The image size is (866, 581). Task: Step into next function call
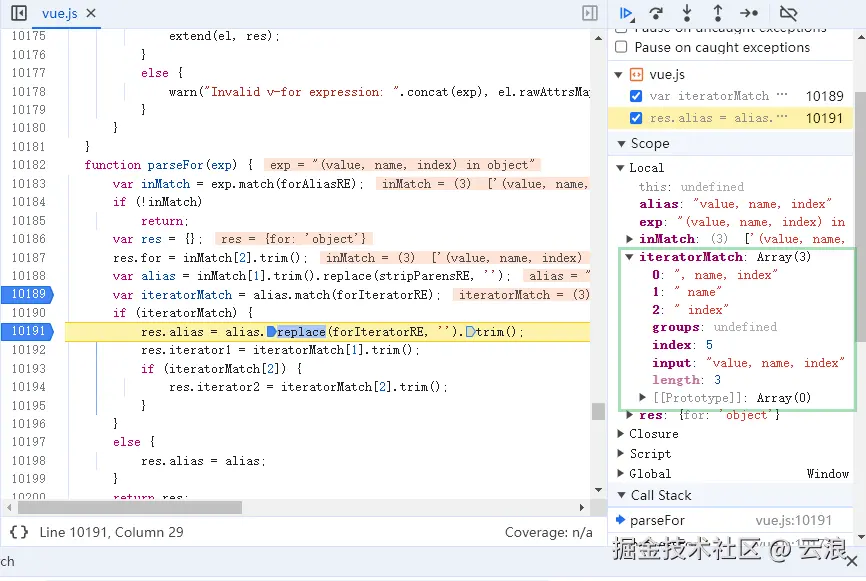(687, 13)
